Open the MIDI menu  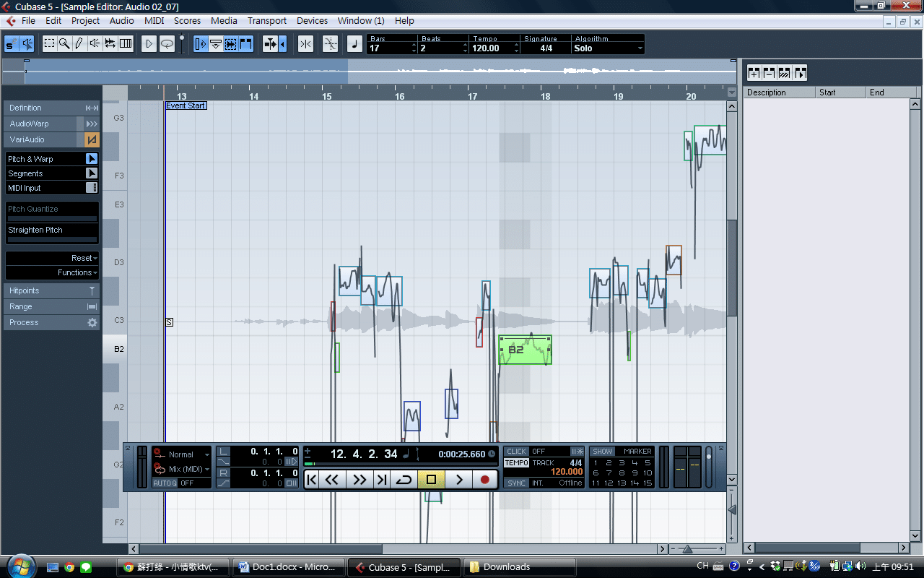pyautogui.click(x=154, y=21)
